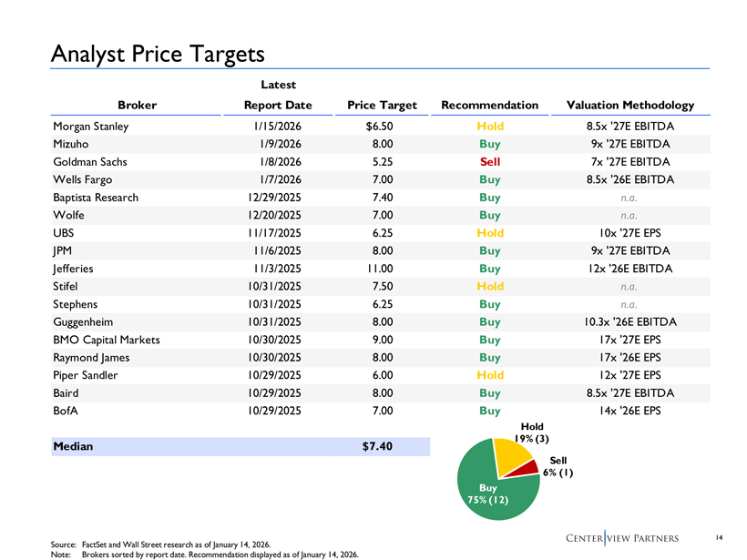This screenshot has width=747, height=560.
Task: Click UBS Hold recommendation
Action: (x=490, y=233)
